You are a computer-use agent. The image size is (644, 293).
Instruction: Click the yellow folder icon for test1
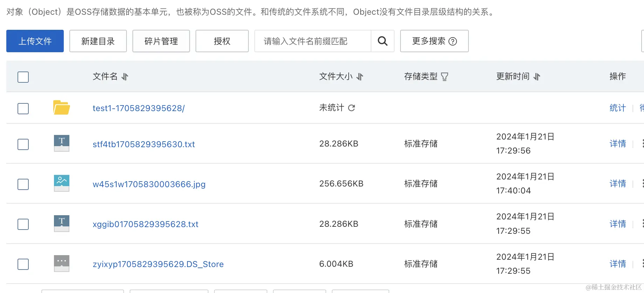61,108
